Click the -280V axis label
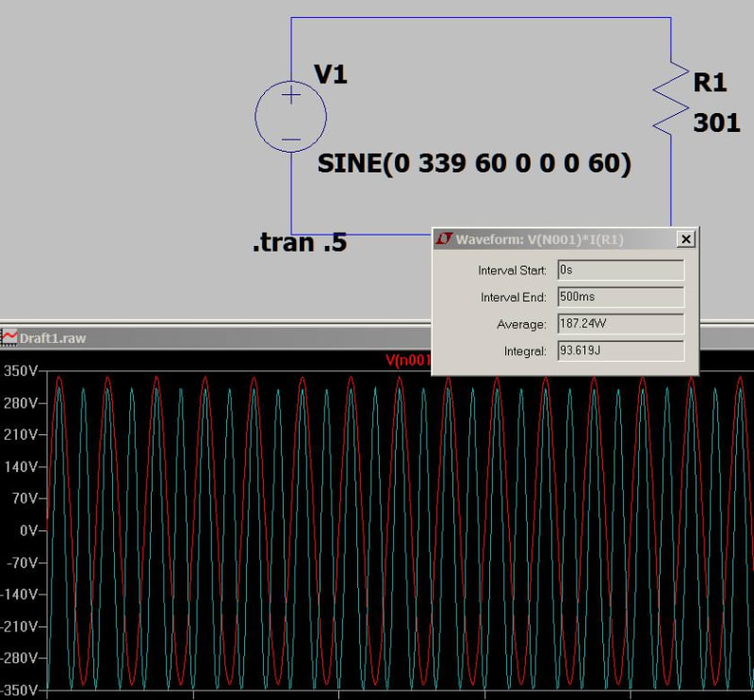The width and height of the screenshot is (754, 700). click(19, 658)
